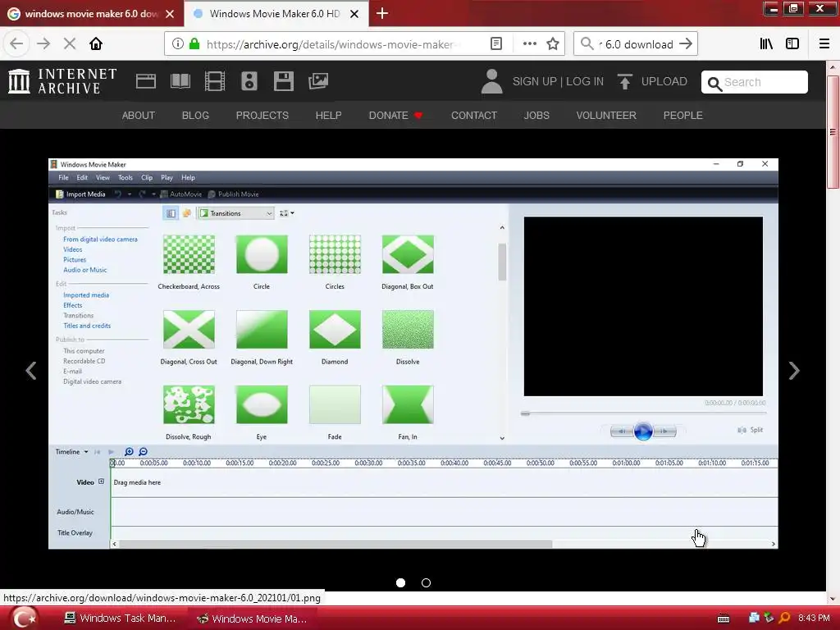Switch to Windows Movie Maker 6.0 HD tab

274,14
